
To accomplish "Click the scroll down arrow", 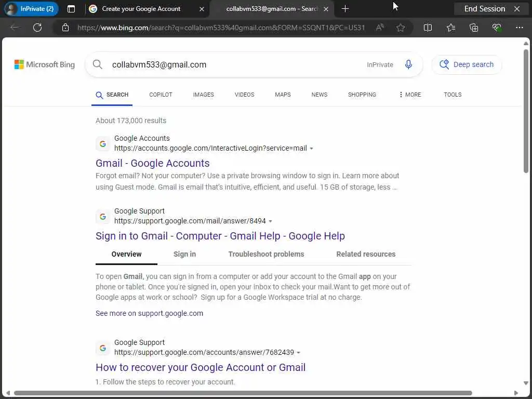I will (x=526, y=383).
